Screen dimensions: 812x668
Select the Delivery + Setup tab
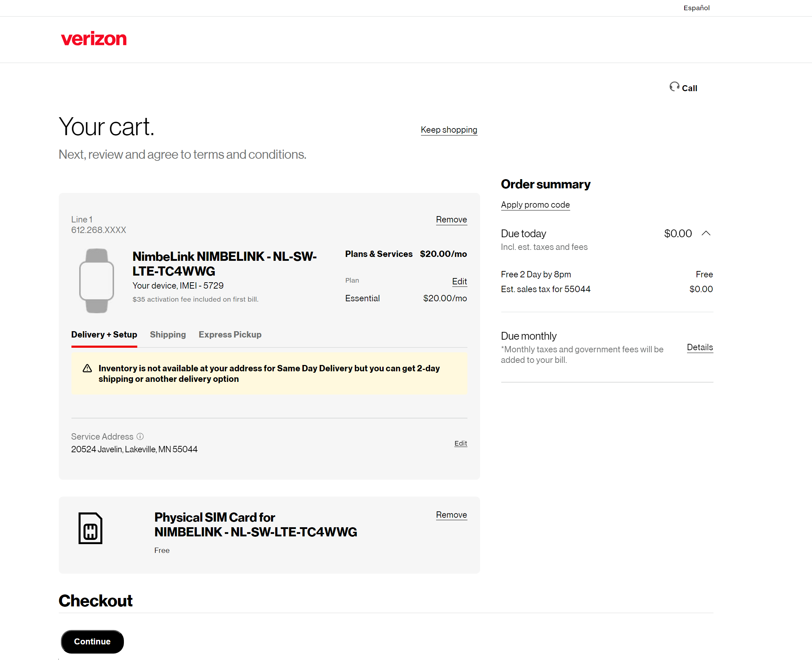point(104,334)
